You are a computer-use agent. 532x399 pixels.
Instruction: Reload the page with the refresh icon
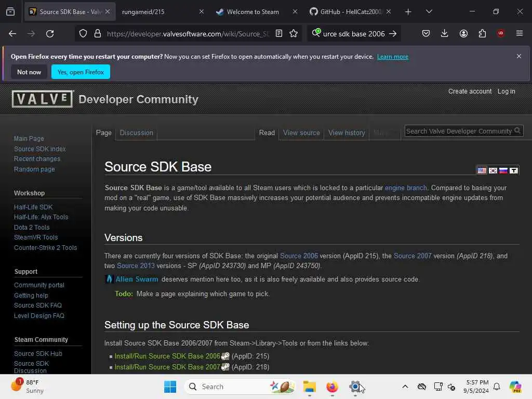click(50, 34)
